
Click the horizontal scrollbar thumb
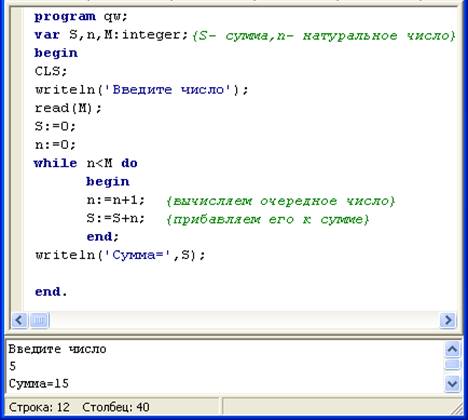39,320
